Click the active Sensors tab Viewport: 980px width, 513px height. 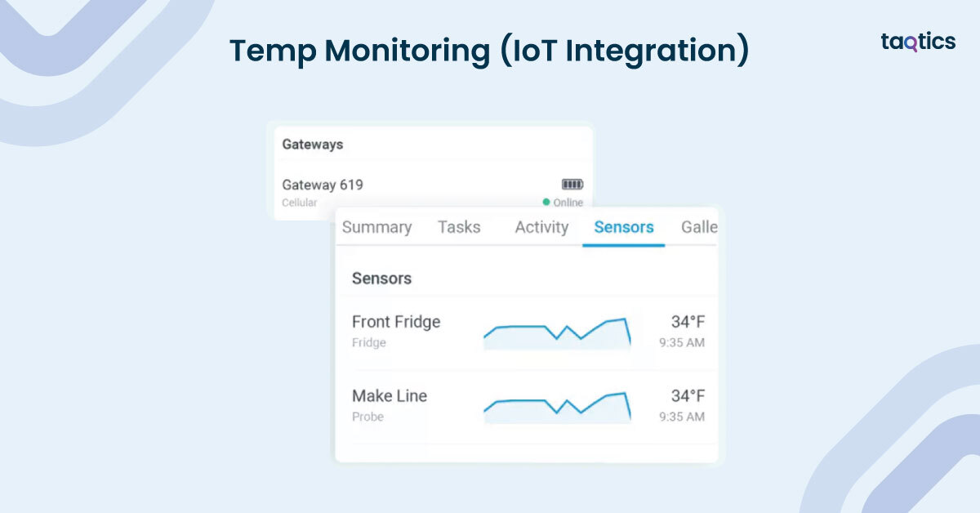tap(624, 227)
